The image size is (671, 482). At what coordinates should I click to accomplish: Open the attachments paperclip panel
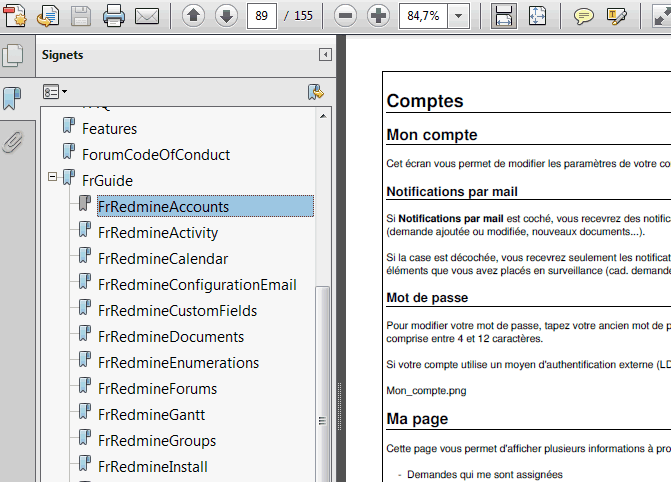[x=13, y=142]
